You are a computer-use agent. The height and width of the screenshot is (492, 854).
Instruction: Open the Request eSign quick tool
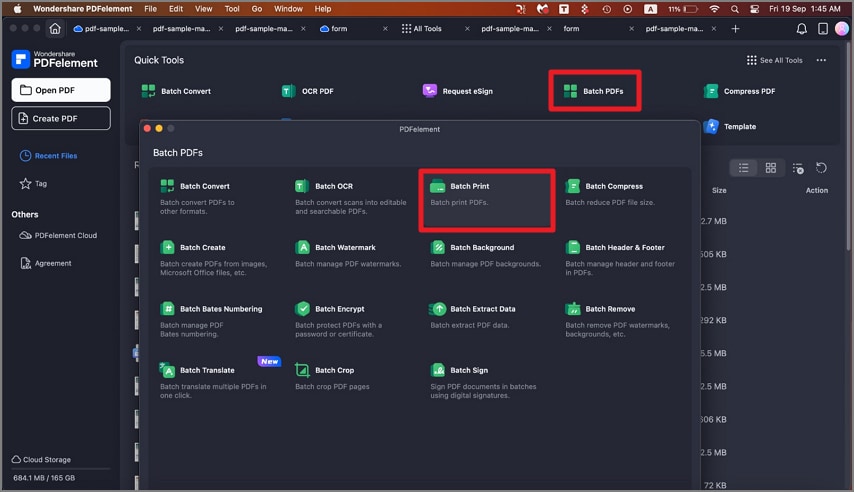458,91
